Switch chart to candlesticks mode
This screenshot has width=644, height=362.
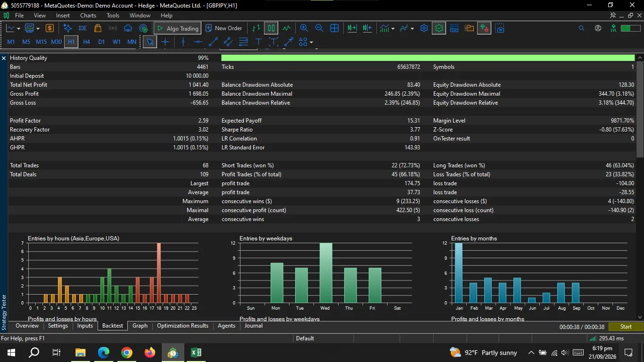tap(271, 28)
